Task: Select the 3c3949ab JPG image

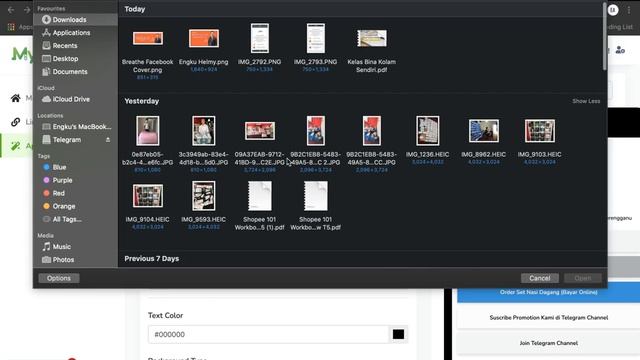Action: (x=204, y=131)
